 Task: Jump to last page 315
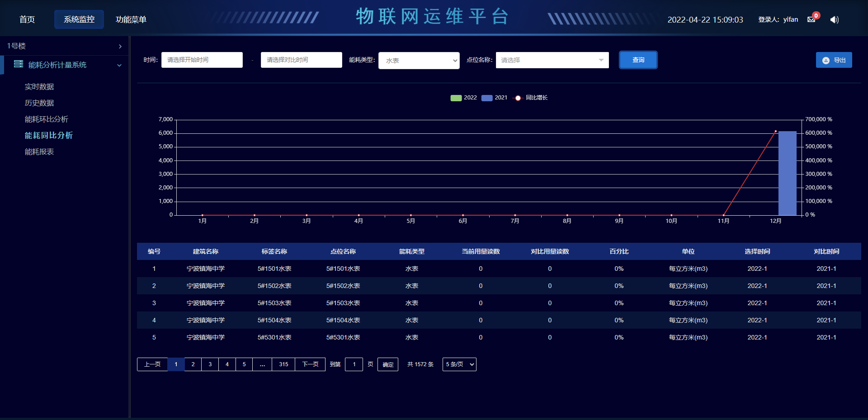tap(283, 364)
